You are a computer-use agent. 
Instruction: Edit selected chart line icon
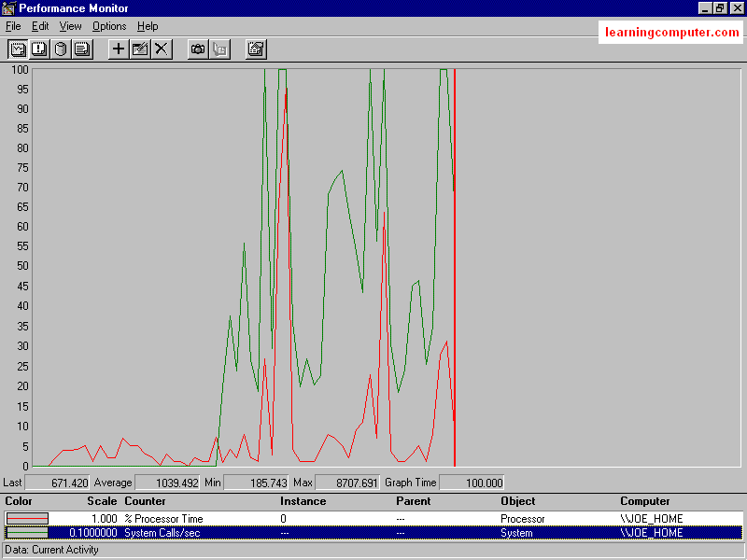pyautogui.click(x=140, y=49)
